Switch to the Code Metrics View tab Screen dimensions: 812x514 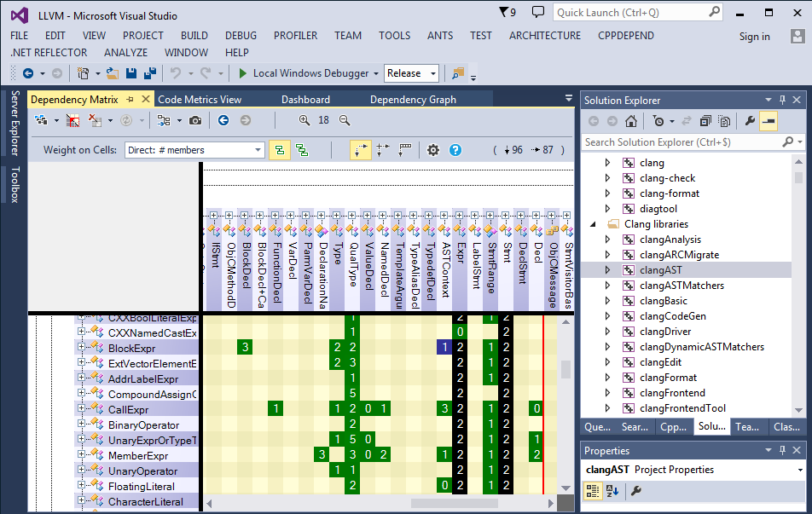(x=200, y=100)
